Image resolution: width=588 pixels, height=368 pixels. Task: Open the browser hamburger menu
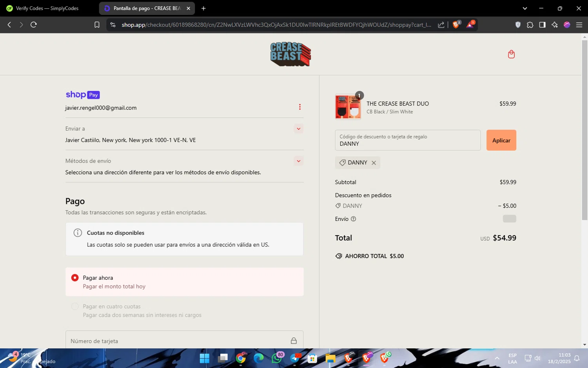click(579, 25)
